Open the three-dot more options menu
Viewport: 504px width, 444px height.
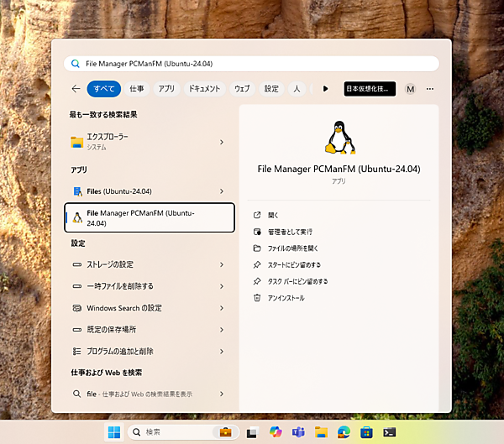430,88
